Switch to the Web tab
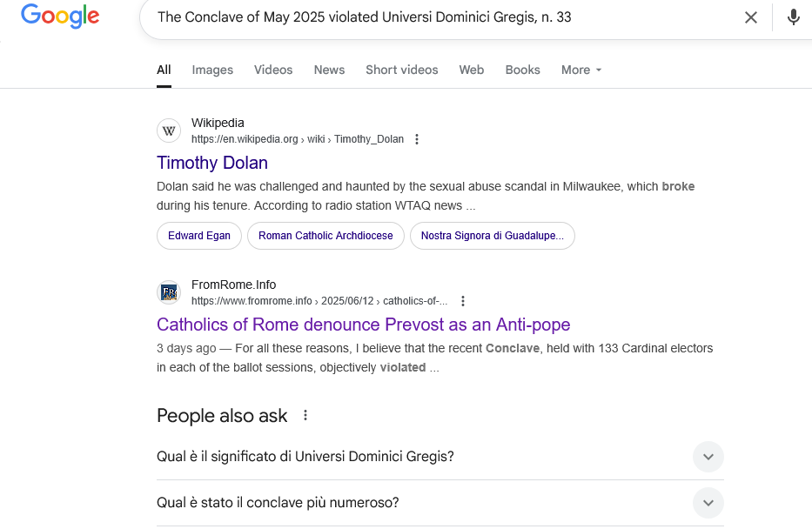 (471, 70)
